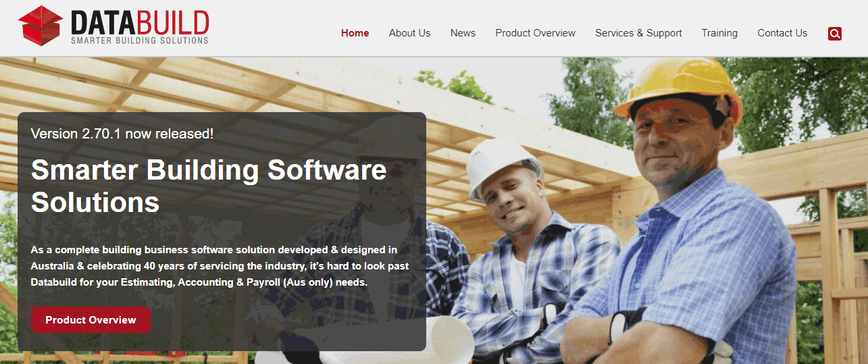Click the Version 2.70.1 now released text

(122, 134)
